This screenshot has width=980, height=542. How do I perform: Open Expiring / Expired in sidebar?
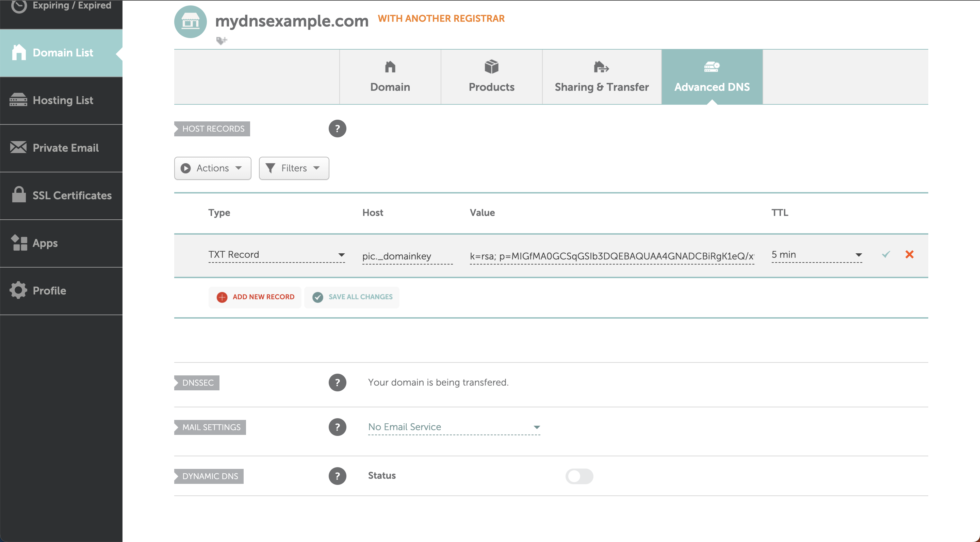61,7
